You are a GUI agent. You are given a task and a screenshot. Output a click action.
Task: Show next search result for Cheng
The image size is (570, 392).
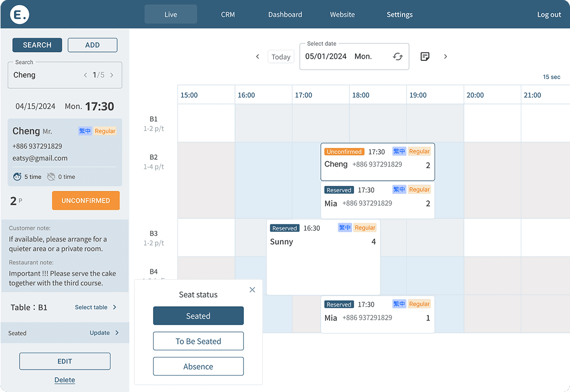pos(112,75)
